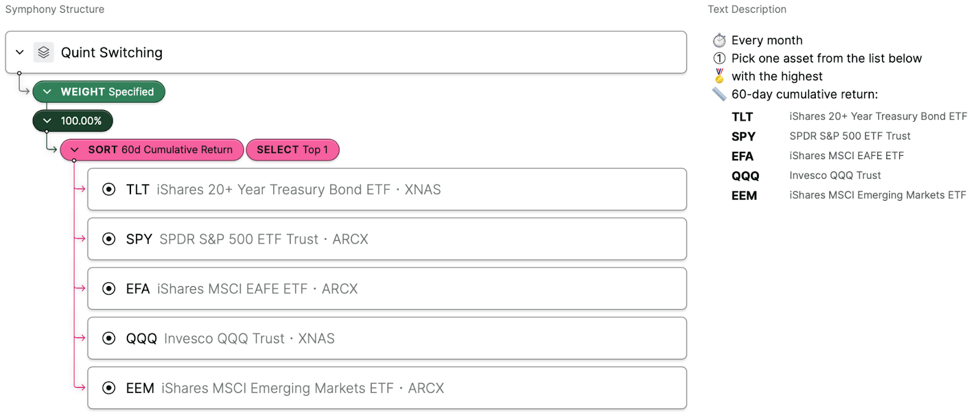980x417 pixels.
Task: Click the stopwatch icon next to Every month
Action: point(719,40)
